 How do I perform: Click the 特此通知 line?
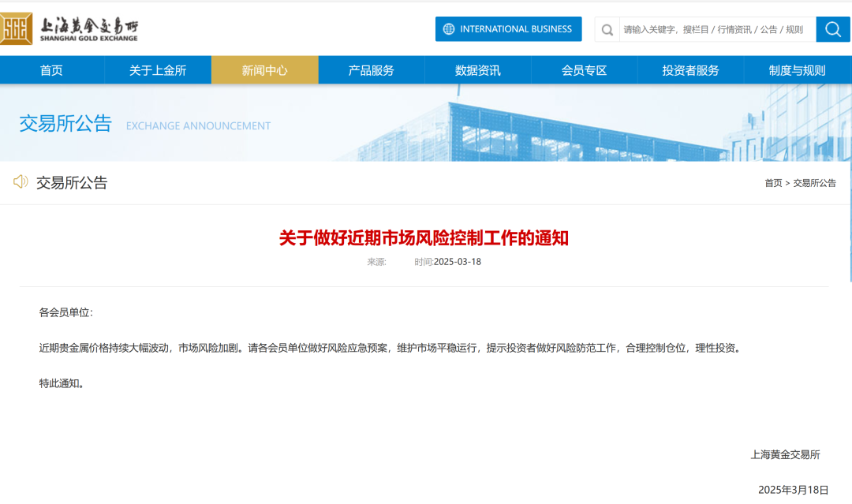[x=62, y=383]
